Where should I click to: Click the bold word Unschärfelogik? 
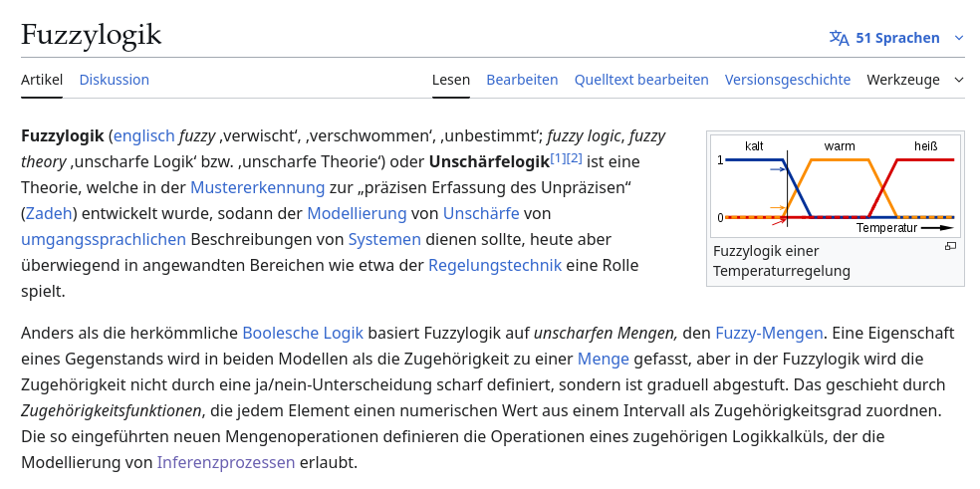click(x=489, y=162)
